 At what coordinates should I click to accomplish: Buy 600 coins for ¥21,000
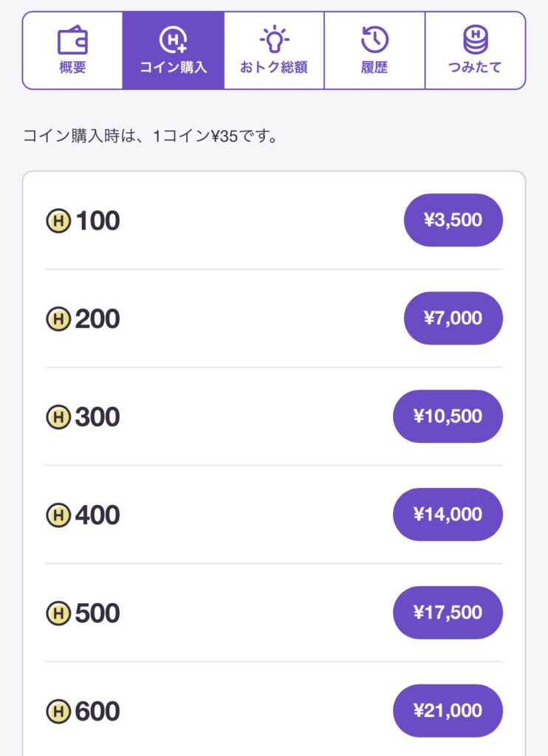coord(448,711)
